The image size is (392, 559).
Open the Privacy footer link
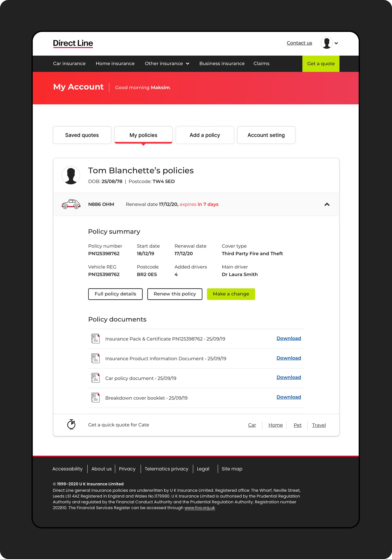click(x=127, y=469)
